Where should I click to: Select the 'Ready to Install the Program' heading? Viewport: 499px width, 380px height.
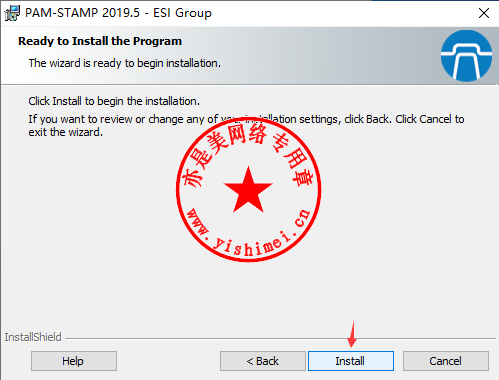coord(100,41)
